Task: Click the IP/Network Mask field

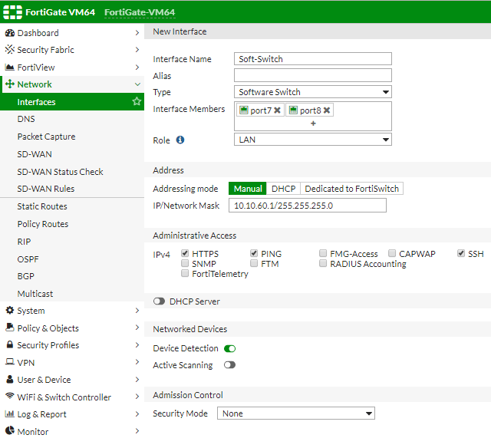Action: [308, 206]
